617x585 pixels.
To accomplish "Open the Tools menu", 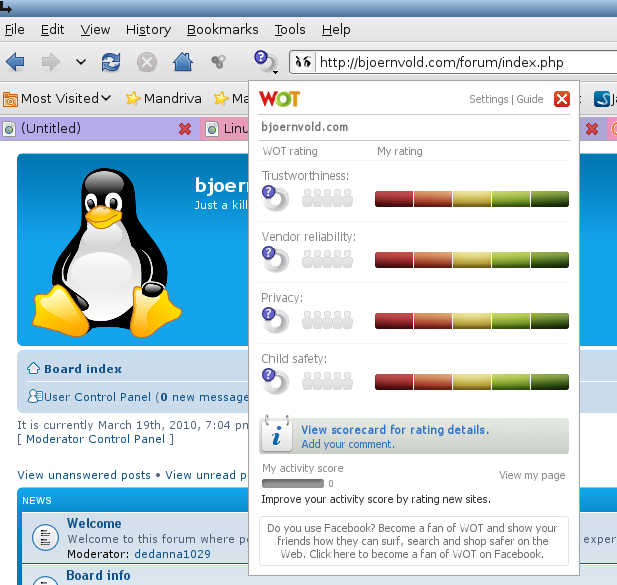I will tap(290, 30).
